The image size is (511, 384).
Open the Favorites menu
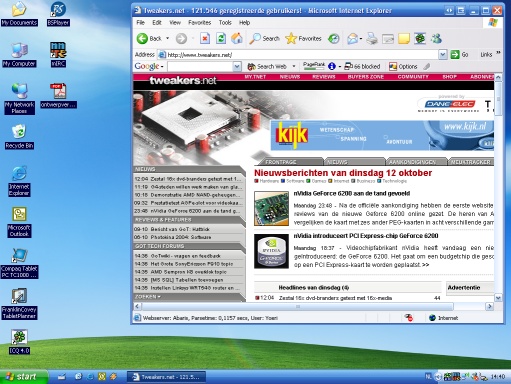click(199, 23)
